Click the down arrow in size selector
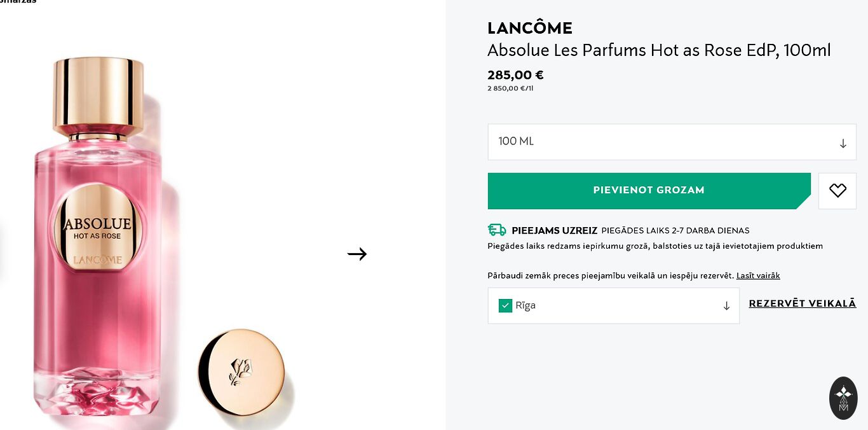Image resolution: width=868 pixels, height=430 pixels. (843, 143)
